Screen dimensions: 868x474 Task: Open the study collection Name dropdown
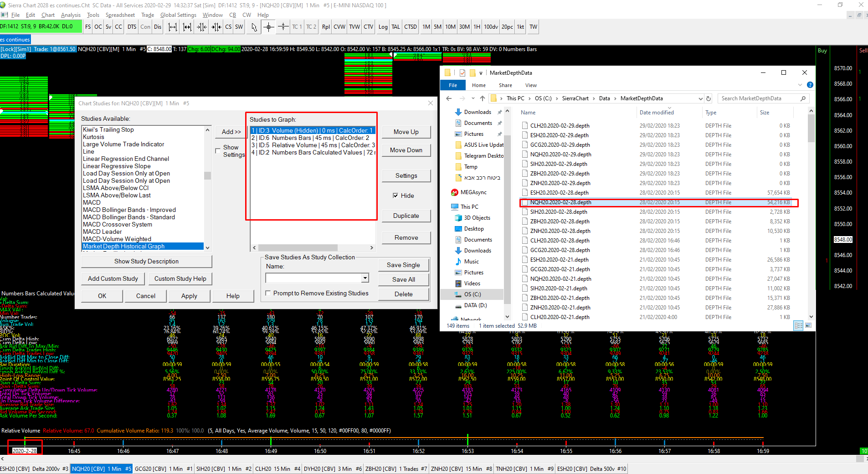(365, 278)
